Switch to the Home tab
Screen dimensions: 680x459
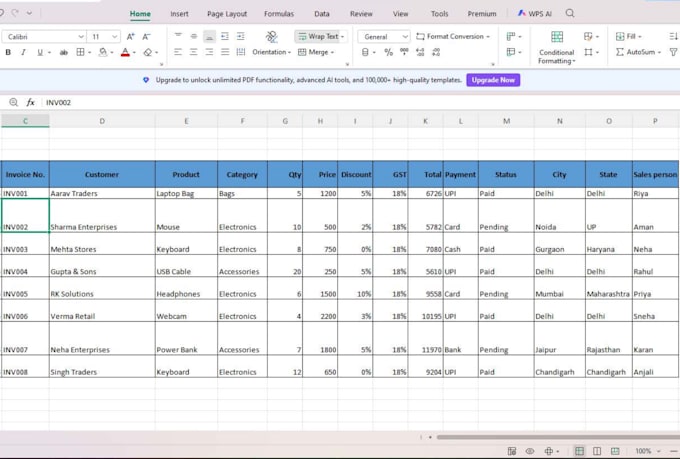[140, 14]
